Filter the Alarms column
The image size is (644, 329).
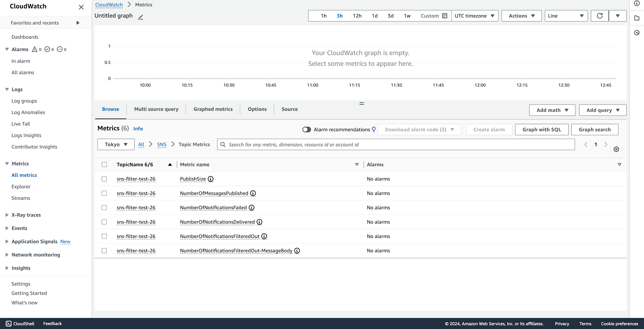tap(620, 164)
